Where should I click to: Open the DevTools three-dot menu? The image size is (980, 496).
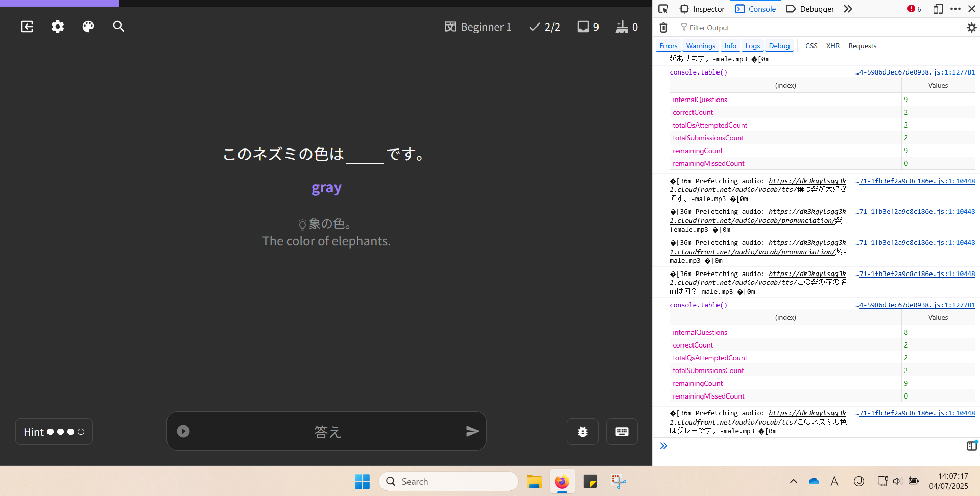click(955, 9)
